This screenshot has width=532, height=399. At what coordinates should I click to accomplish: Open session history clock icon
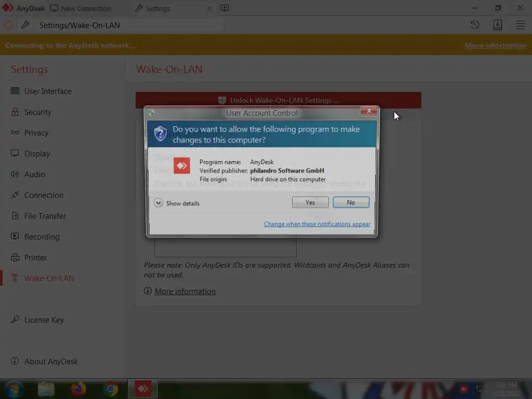(475, 25)
